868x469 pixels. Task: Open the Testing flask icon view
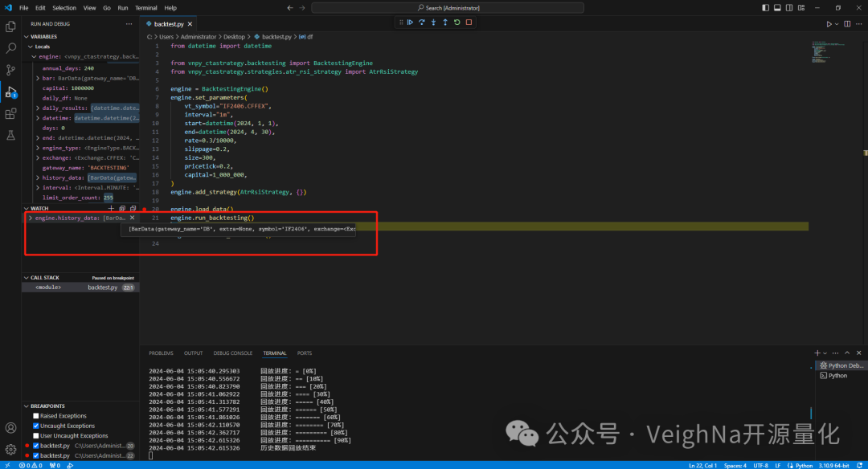(x=10, y=136)
